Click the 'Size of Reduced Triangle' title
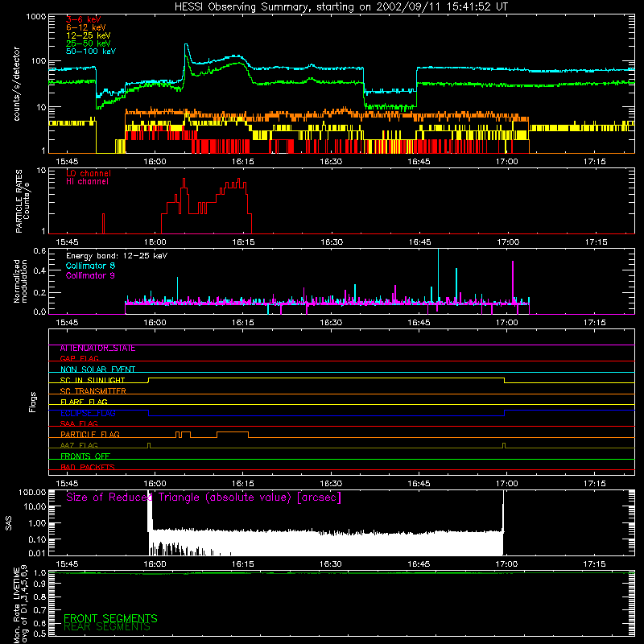 click(x=204, y=497)
